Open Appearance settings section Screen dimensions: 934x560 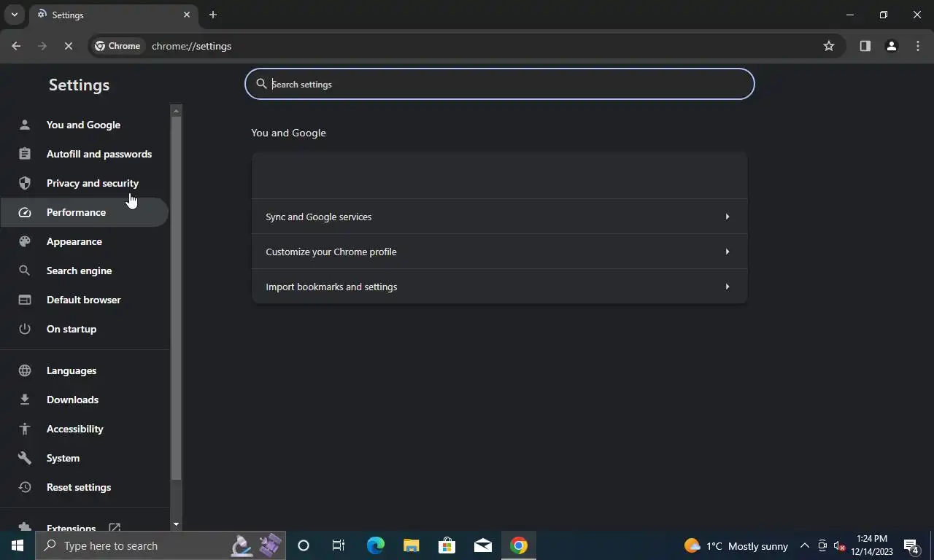point(84,241)
